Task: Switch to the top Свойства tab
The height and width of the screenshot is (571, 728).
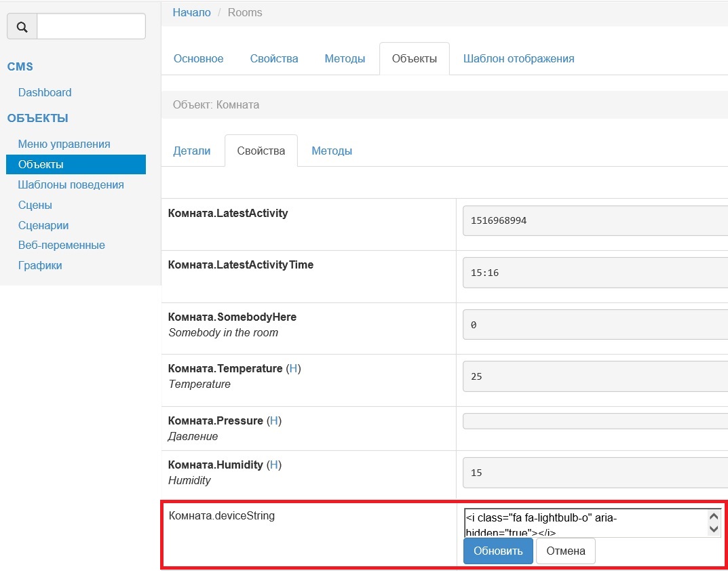Action: pos(274,59)
